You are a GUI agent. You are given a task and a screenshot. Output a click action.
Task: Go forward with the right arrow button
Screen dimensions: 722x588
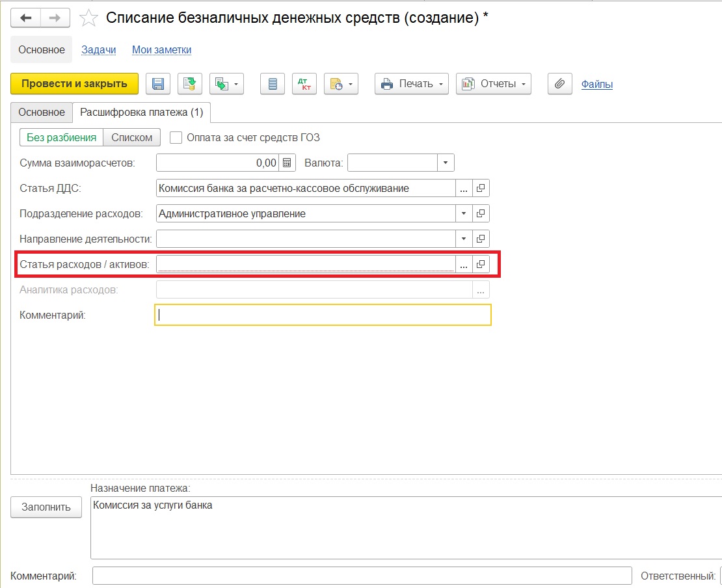click(x=55, y=18)
